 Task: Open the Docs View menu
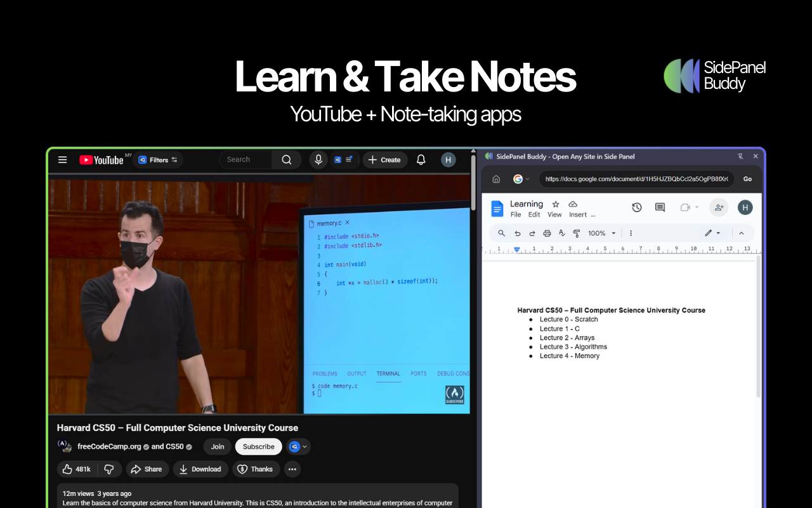tap(554, 215)
